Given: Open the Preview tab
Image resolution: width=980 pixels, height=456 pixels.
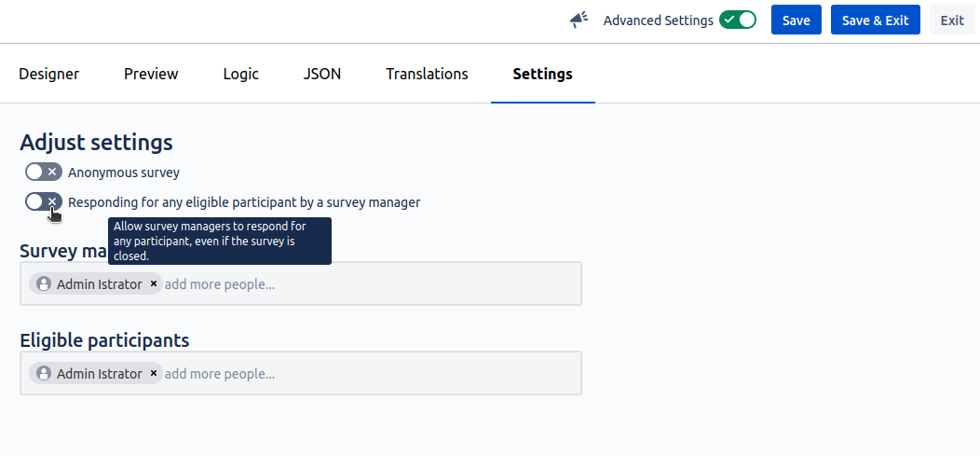Looking at the screenshot, I should [151, 74].
